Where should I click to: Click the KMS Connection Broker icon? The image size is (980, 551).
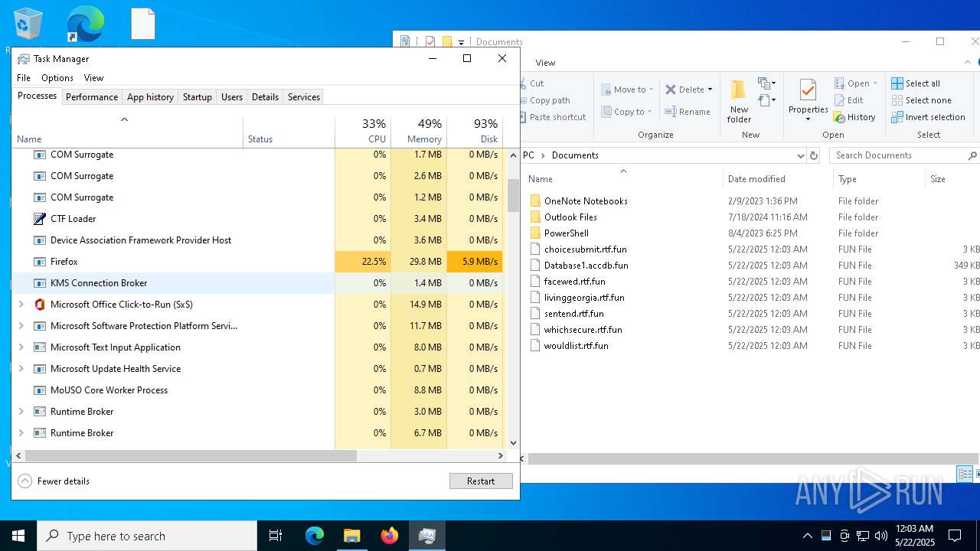(x=40, y=283)
